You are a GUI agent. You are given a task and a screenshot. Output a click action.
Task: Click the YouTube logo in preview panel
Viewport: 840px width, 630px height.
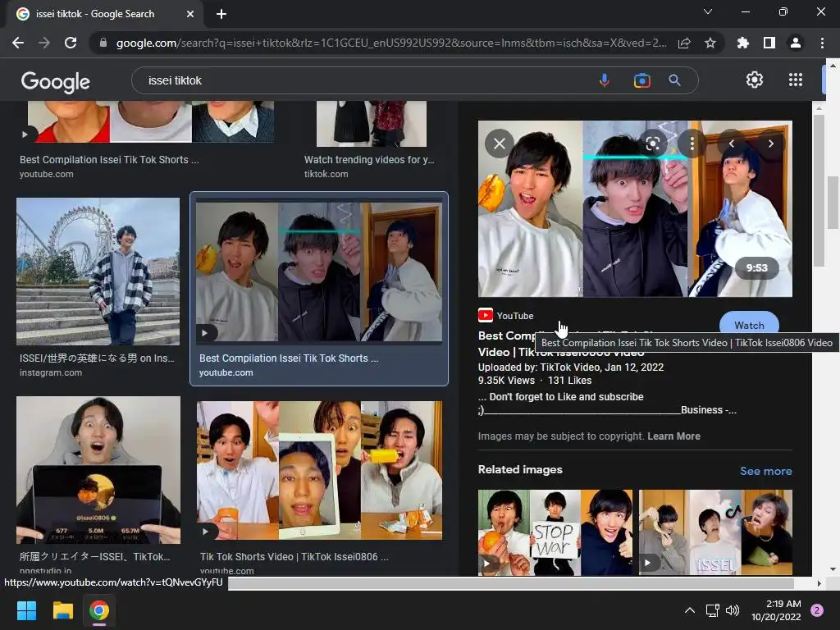486,315
